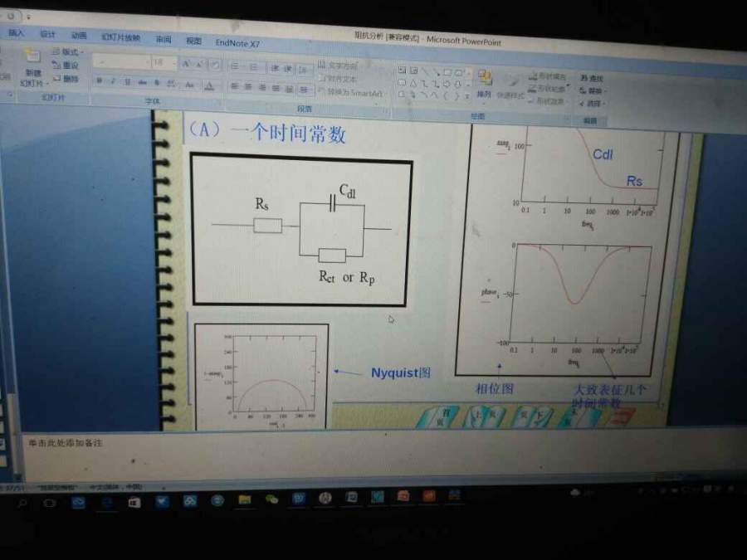The image size is (747, 560).
Task: Open the Character Spacing option
Action: pyautogui.click(x=171, y=84)
